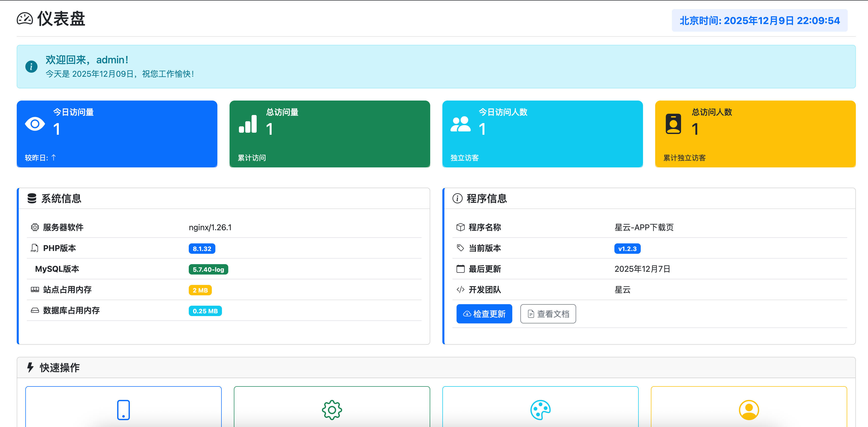868x427 pixels.
Task: Click the circled info icon beside 程序信息
Action: (457, 198)
